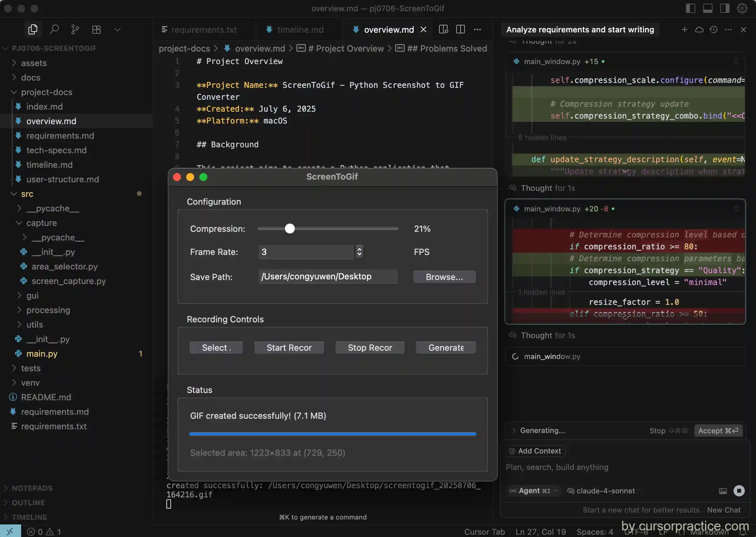Screen dimensions: 756x537
Task: Open the Extensions view icon
Action: [96, 29]
